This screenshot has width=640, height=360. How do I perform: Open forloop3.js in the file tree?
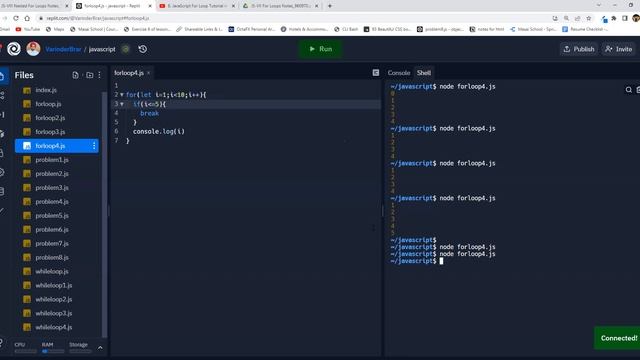tap(57, 132)
